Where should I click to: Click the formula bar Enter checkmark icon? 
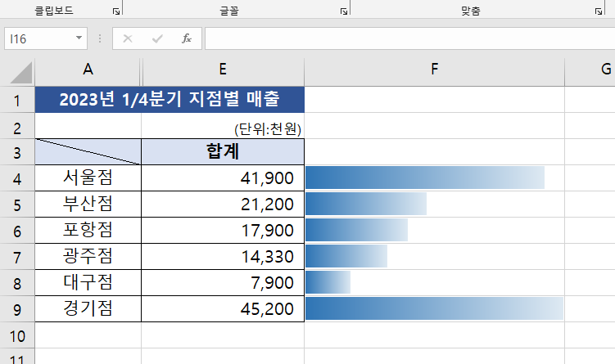[x=157, y=38]
